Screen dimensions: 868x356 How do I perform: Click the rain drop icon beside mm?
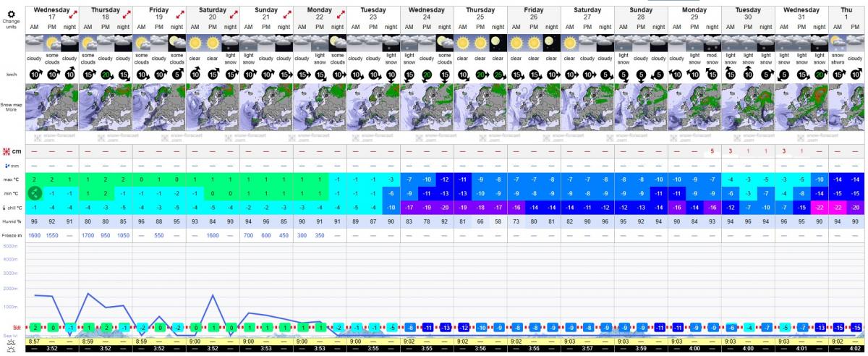point(8,165)
